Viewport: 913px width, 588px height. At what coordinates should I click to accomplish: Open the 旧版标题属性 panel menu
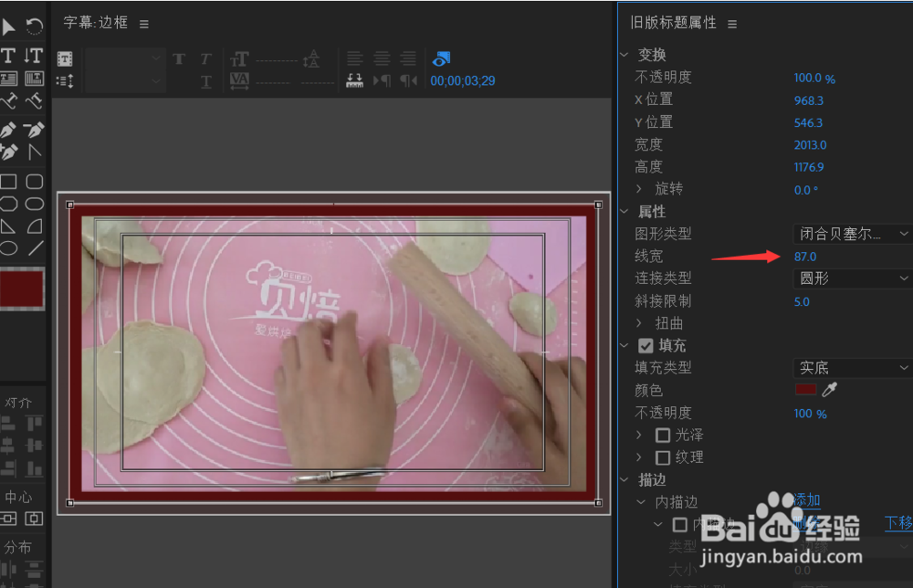click(732, 24)
